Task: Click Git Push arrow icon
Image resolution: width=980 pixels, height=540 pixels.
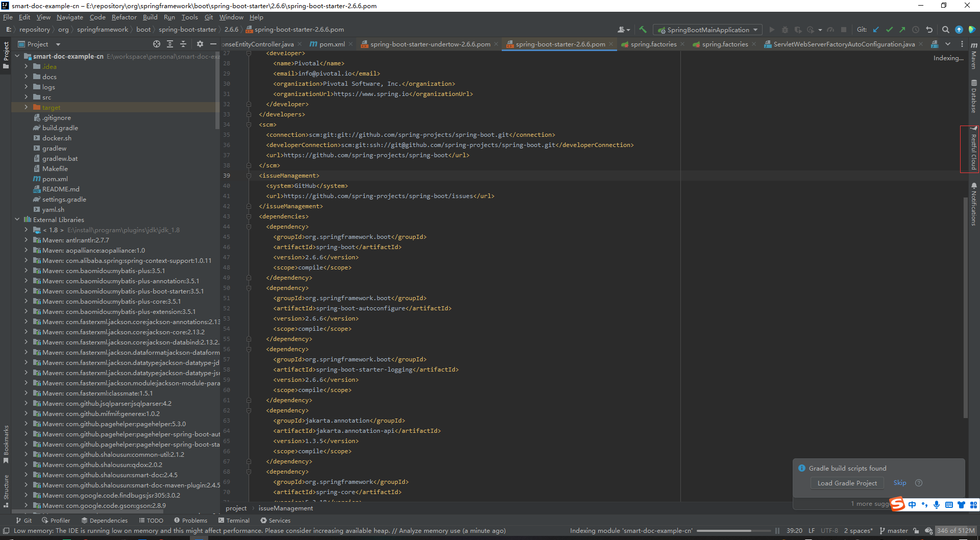Action: [x=902, y=30]
